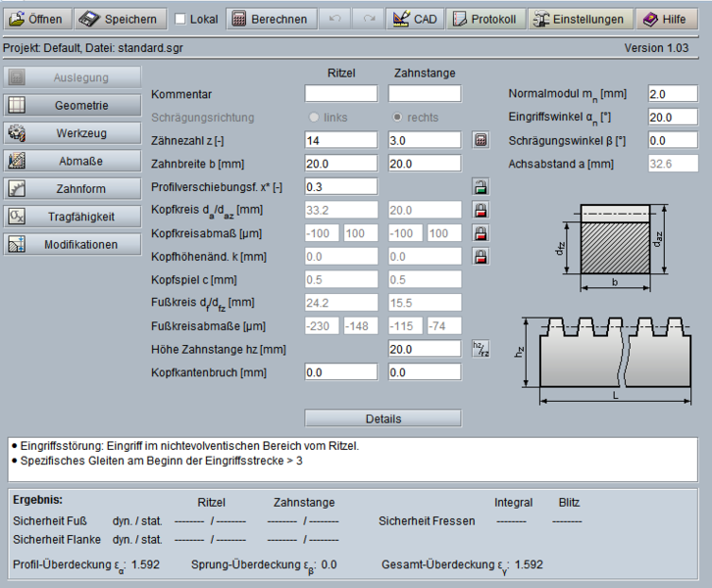This screenshot has width=712, height=588.
Task: Toggle the green lock for Profilverschiebungsfaktor
Action: (x=481, y=186)
